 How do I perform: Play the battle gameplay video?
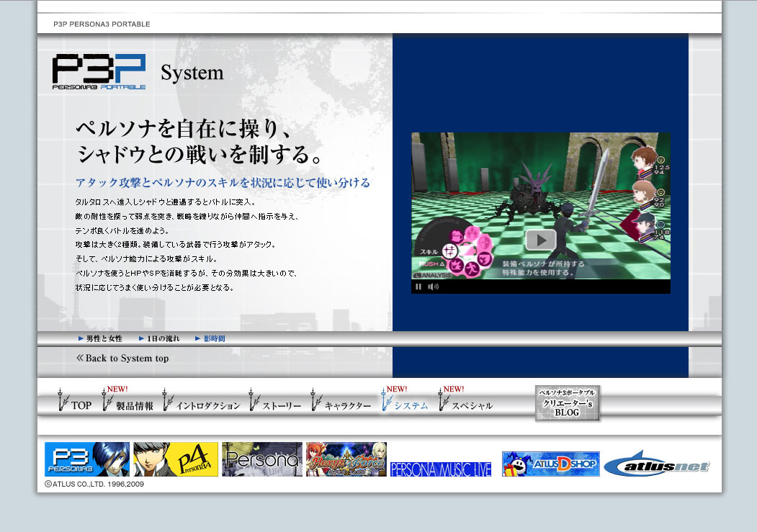[x=541, y=240]
